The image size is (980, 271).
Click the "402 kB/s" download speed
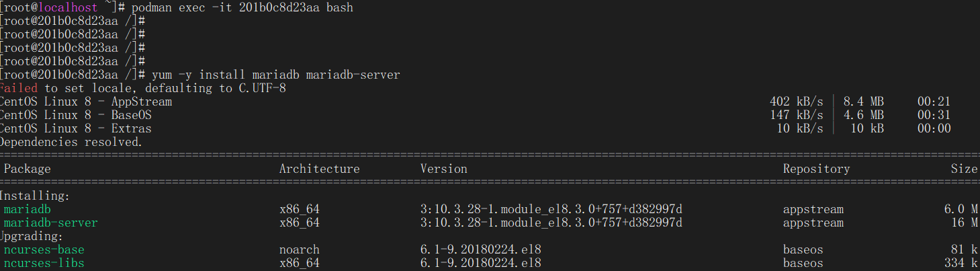pos(796,102)
